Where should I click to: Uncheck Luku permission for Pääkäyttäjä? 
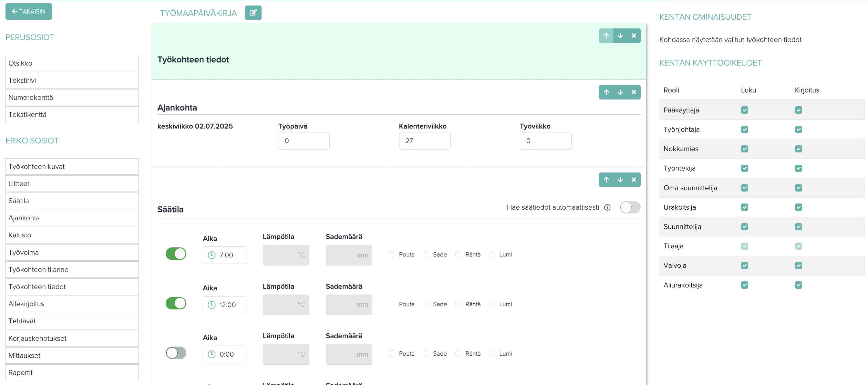(x=745, y=110)
